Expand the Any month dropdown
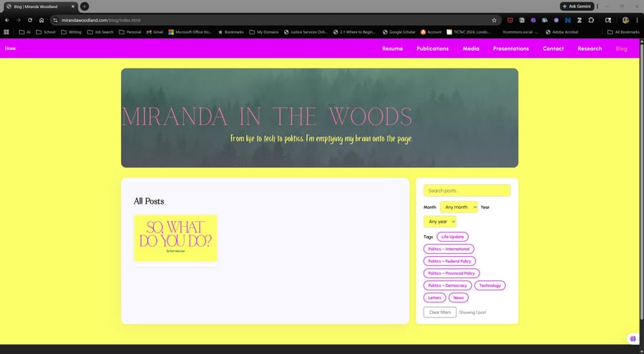Viewport: 644px width, 354px height. click(459, 207)
